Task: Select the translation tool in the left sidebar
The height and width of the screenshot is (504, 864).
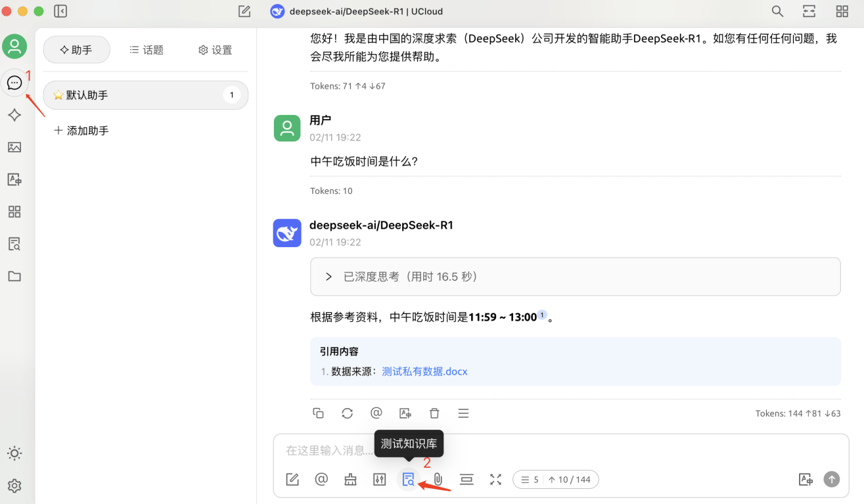Action: point(14,179)
